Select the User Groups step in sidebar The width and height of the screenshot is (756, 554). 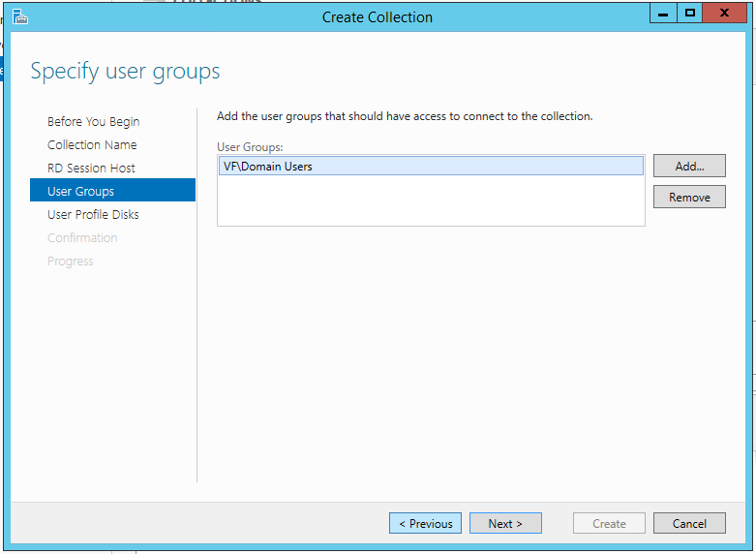click(x=80, y=192)
